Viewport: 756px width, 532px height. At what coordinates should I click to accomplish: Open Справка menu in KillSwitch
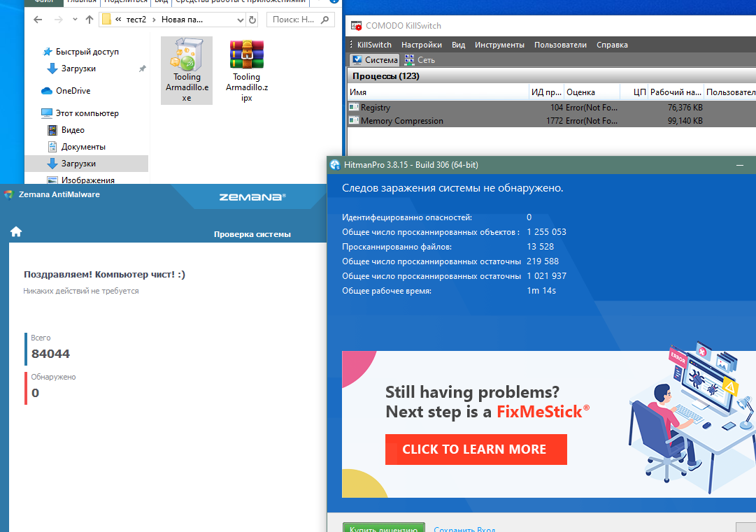612,45
